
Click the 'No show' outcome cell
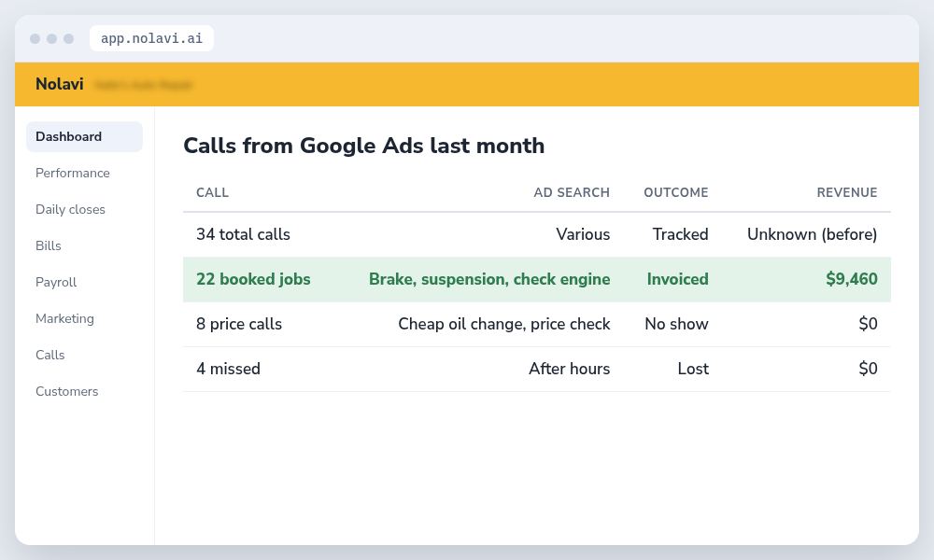[676, 324]
